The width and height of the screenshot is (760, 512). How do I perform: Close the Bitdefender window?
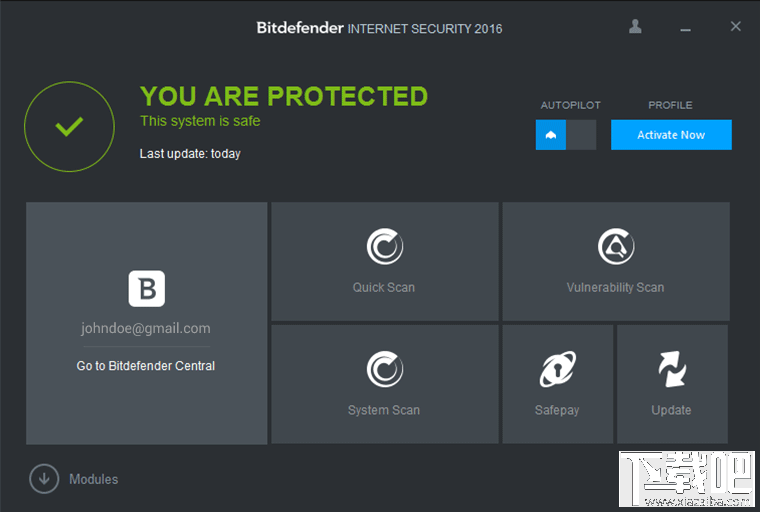tap(735, 26)
